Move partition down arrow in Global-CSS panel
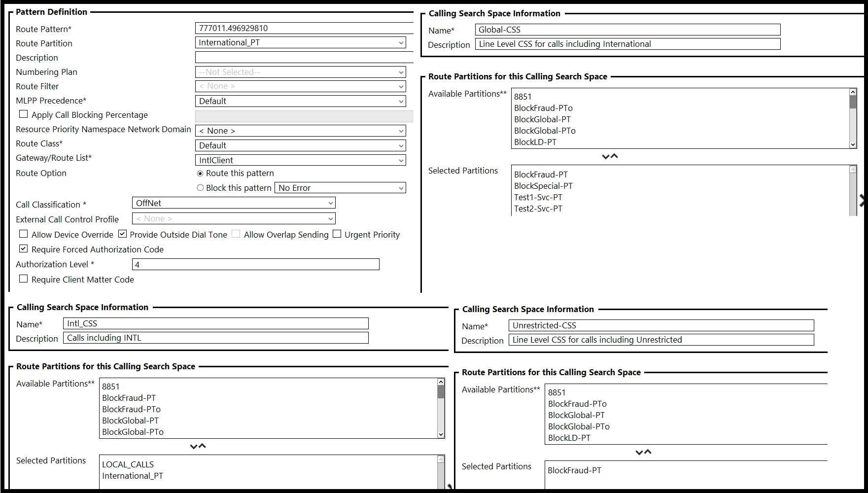The image size is (868, 493). [606, 157]
